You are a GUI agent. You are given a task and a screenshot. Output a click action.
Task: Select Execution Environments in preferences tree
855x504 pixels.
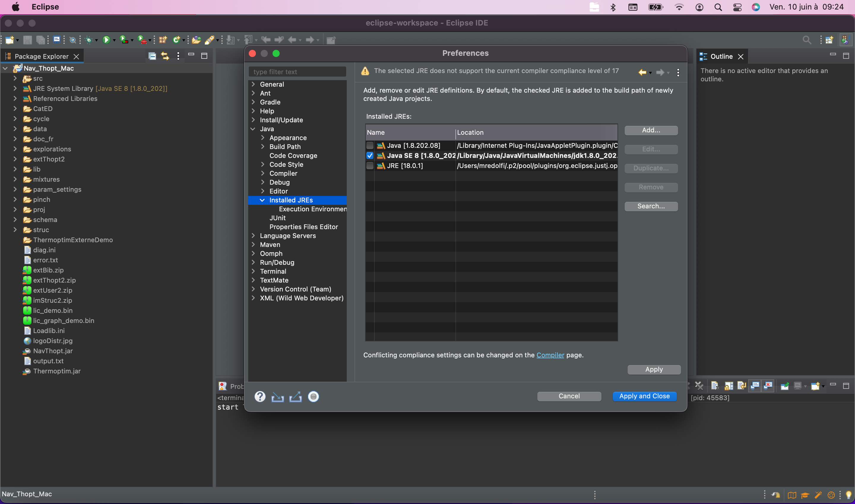point(313,209)
